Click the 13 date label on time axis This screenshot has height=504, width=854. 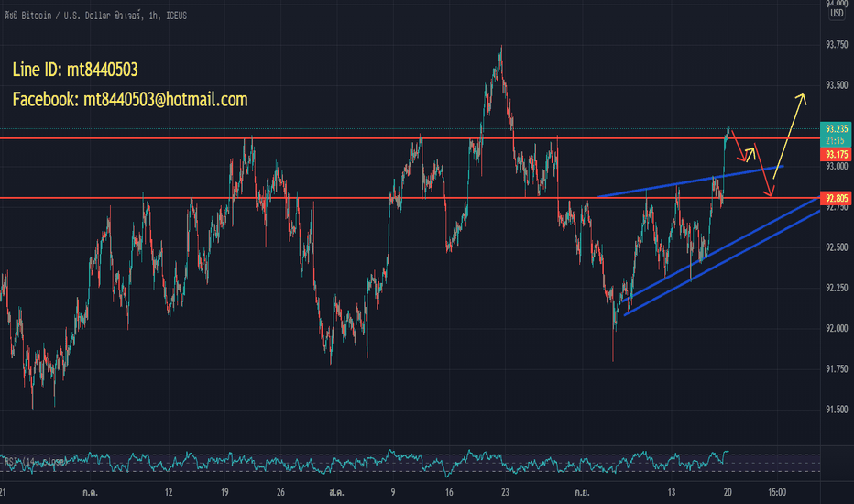[x=671, y=492]
